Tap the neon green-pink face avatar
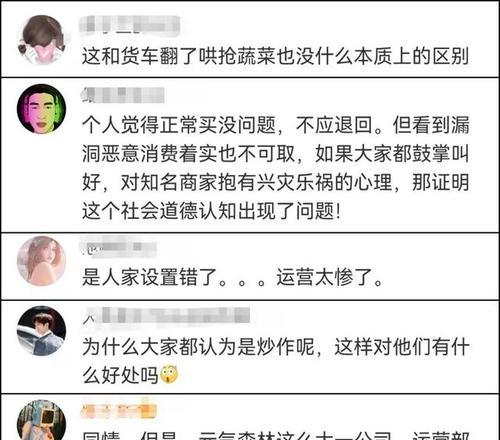 41,109
